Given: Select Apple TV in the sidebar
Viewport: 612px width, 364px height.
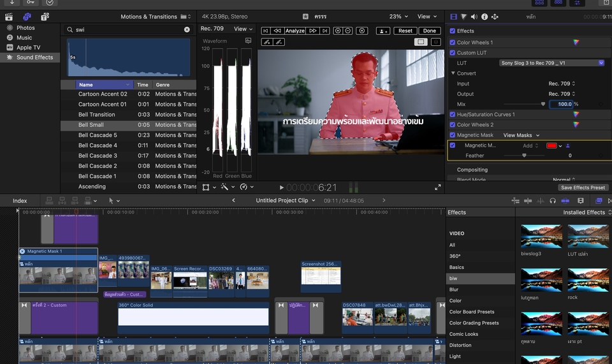Looking at the screenshot, I should pos(28,48).
